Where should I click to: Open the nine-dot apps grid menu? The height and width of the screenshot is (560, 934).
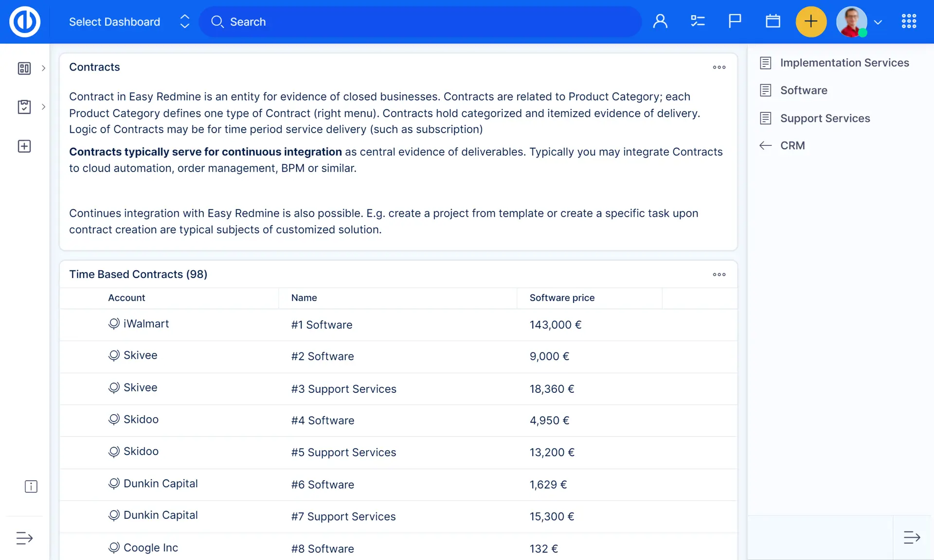tap(909, 21)
